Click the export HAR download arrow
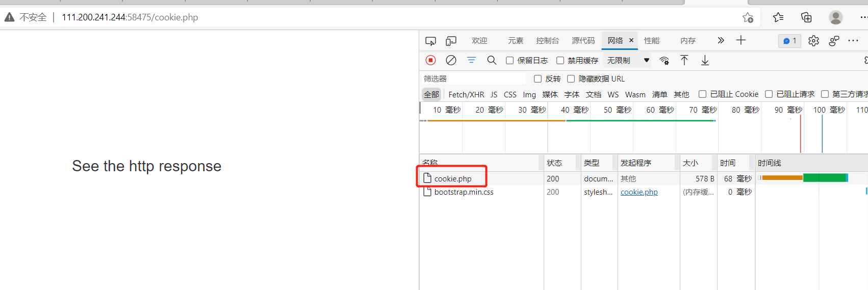 point(705,61)
